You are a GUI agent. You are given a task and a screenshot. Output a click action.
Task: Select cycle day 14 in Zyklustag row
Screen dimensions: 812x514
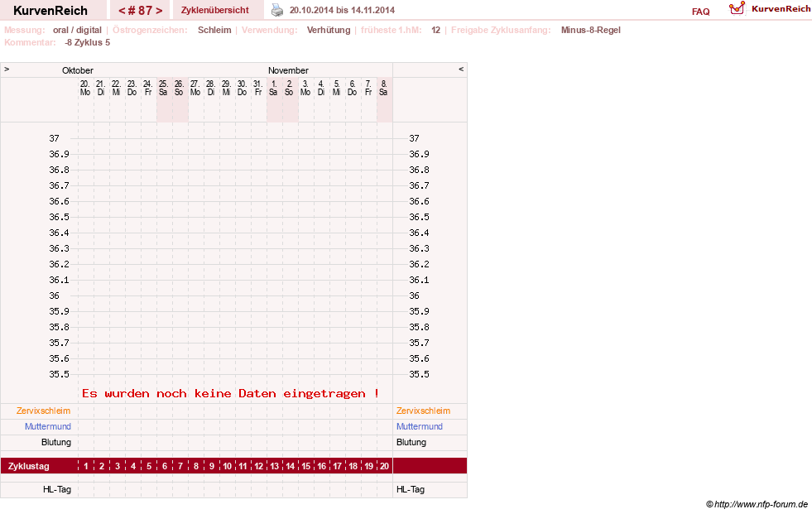pyautogui.click(x=290, y=466)
